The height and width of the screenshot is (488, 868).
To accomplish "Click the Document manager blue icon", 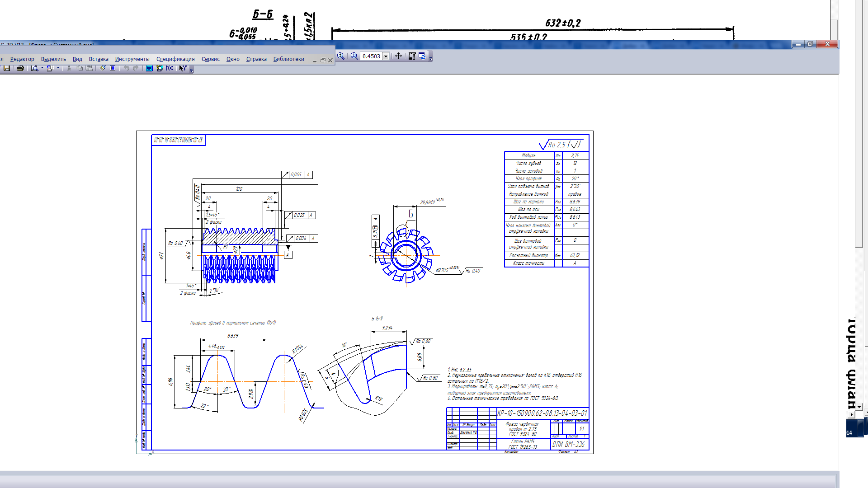I will (x=149, y=68).
